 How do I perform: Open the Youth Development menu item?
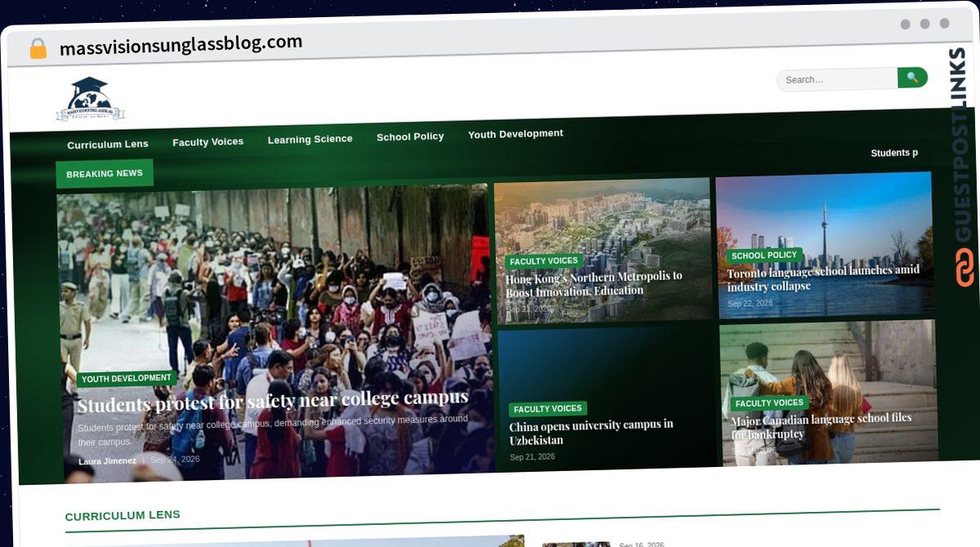coord(515,134)
